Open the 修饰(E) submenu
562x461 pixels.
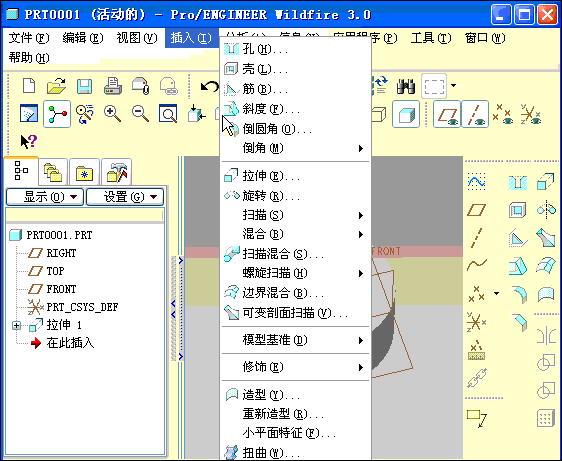295,367
